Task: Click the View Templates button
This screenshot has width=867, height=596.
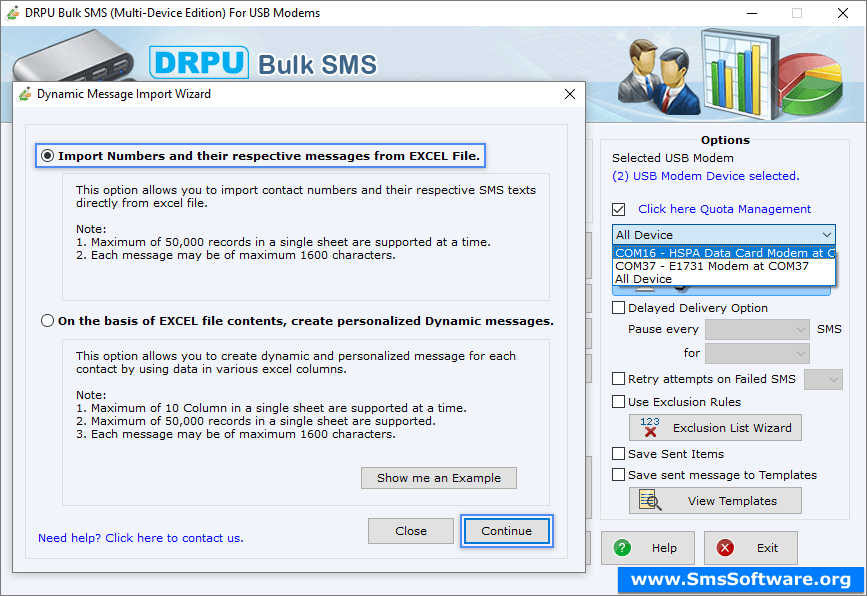Action: (x=715, y=500)
